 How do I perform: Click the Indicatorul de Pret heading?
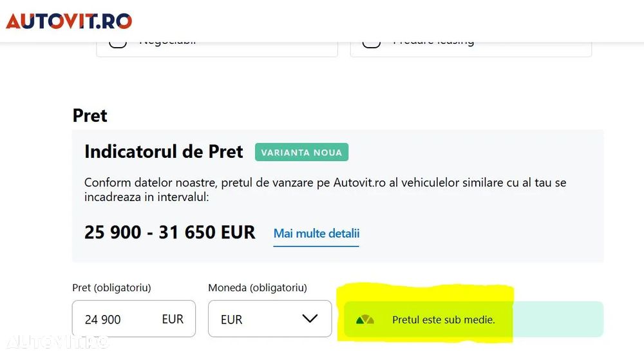point(164,152)
